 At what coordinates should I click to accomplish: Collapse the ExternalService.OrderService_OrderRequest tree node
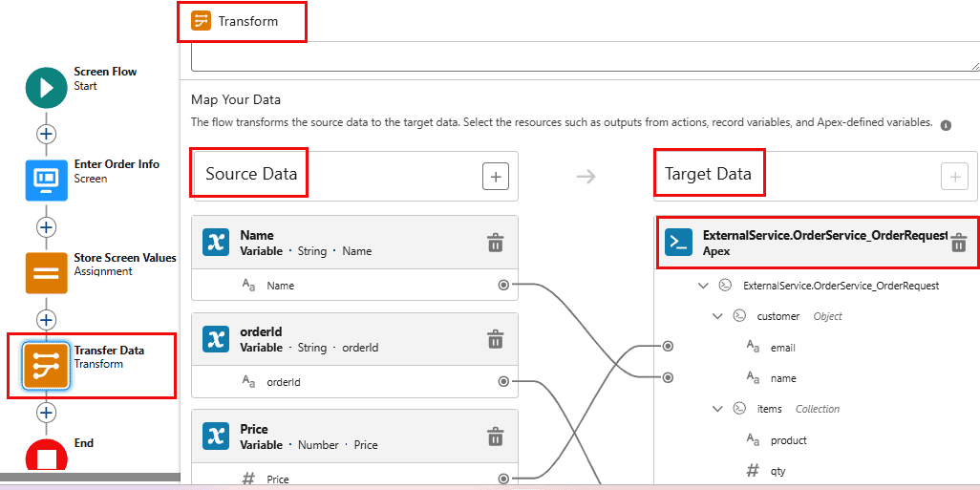pos(703,286)
